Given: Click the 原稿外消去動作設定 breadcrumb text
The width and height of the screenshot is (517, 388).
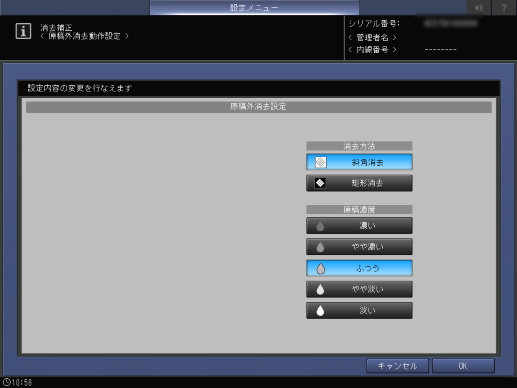Looking at the screenshot, I should coord(84,36).
